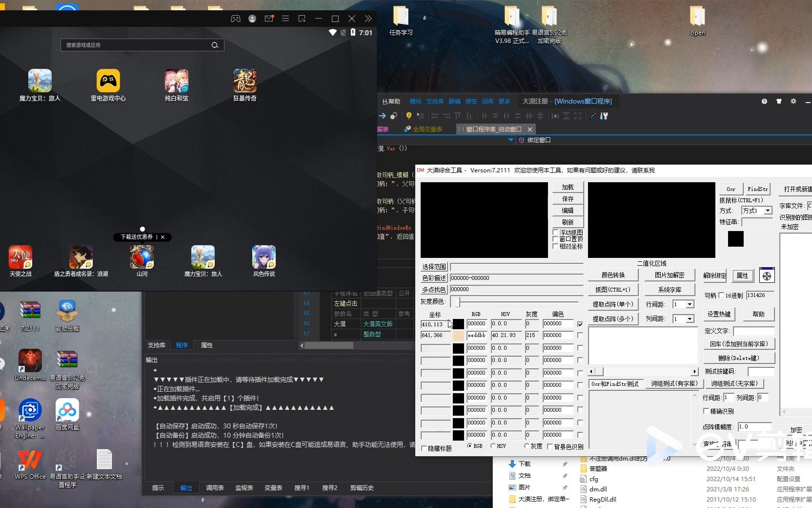Click the 解除绑定 button
The image size is (812, 508).
[715, 275]
